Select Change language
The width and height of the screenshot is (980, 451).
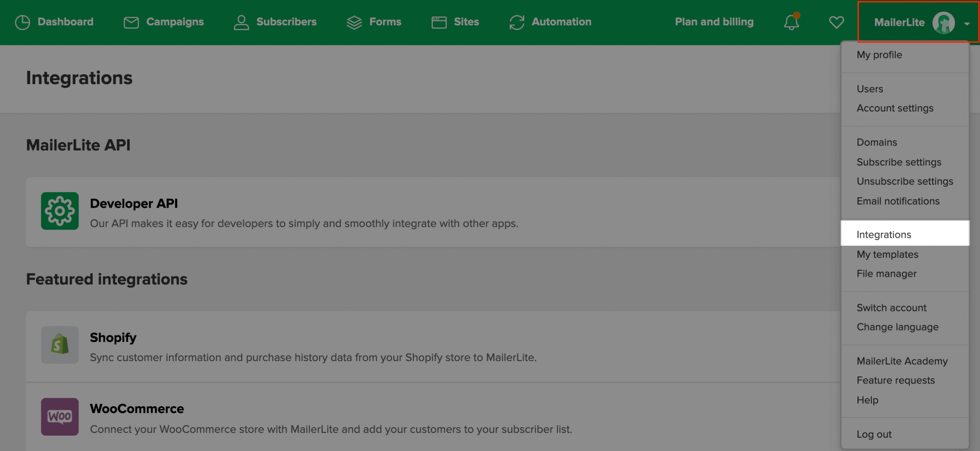(x=898, y=328)
